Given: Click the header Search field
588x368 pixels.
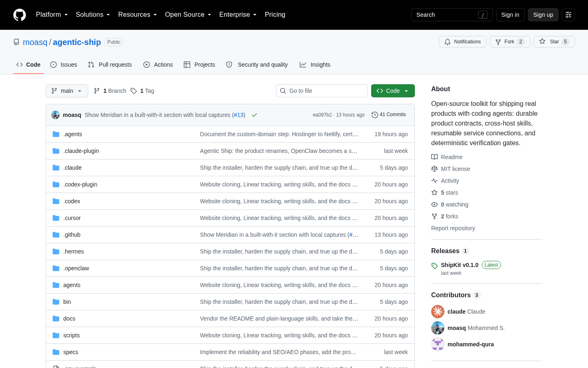Looking at the screenshot, I should (x=452, y=15).
